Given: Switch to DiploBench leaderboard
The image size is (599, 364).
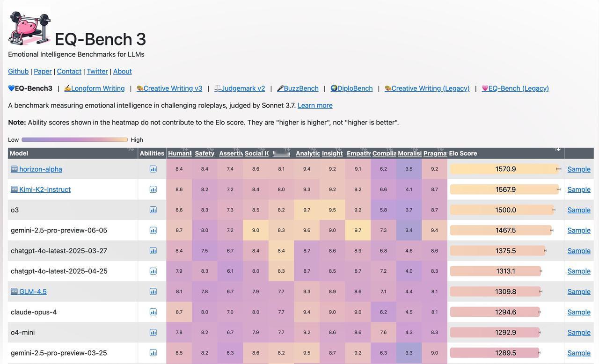Looking at the screenshot, I should pyautogui.click(x=351, y=88).
